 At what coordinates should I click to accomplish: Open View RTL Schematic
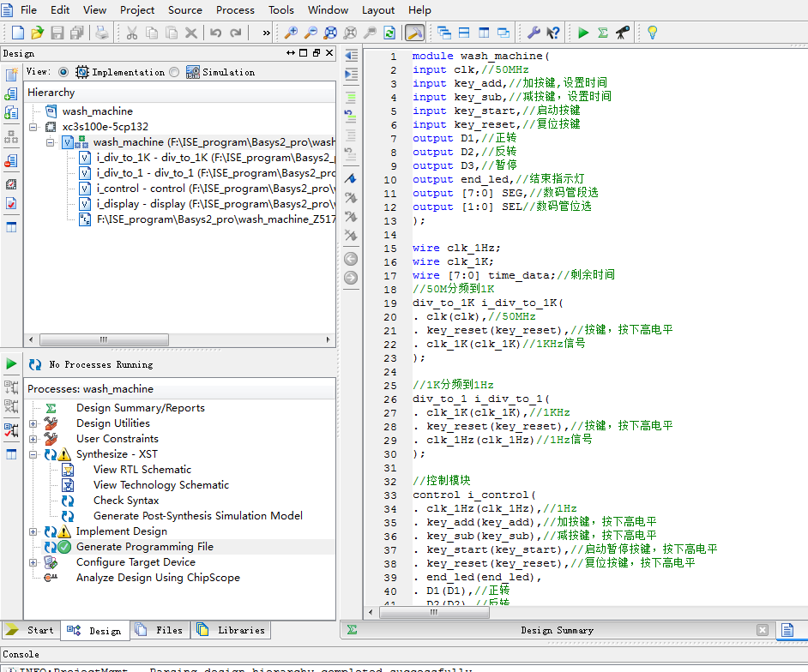tap(142, 469)
